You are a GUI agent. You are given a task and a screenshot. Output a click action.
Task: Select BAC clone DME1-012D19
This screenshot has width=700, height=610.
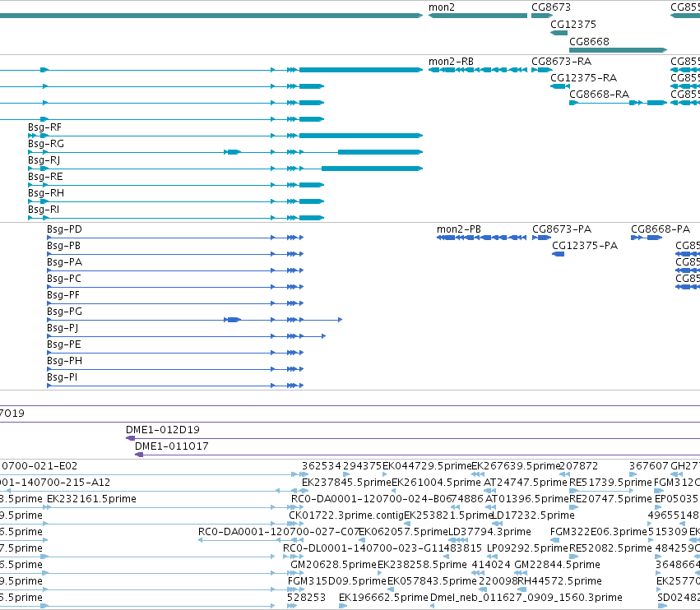[163, 430]
